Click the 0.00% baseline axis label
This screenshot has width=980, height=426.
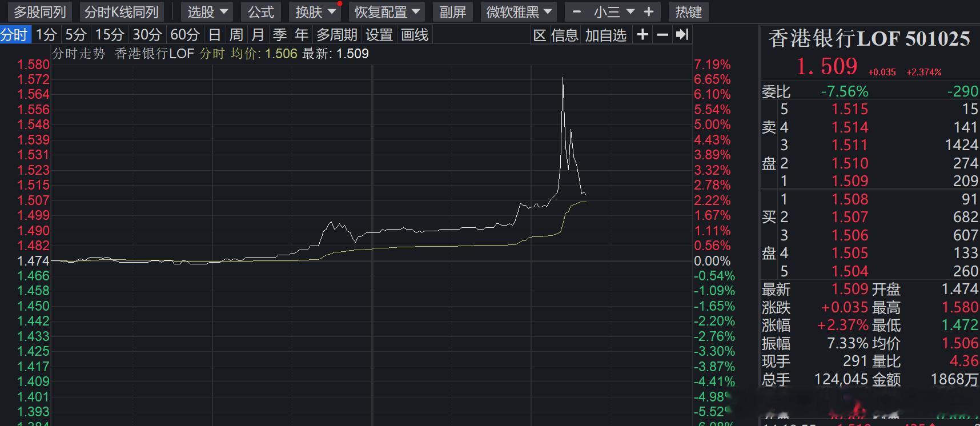(712, 261)
